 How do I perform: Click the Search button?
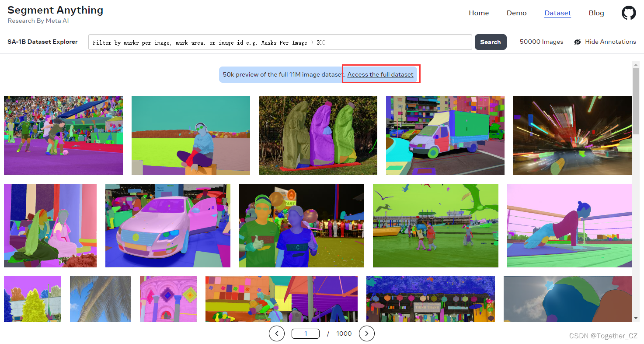point(491,42)
